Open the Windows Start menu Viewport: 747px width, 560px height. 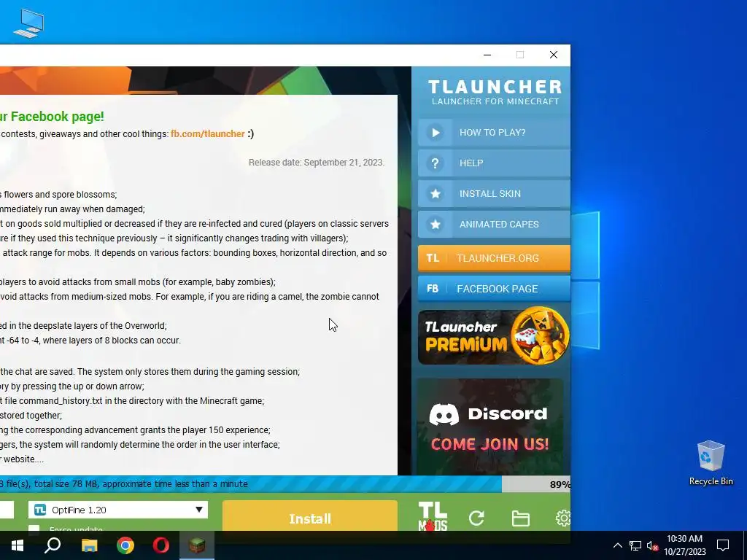point(18,545)
